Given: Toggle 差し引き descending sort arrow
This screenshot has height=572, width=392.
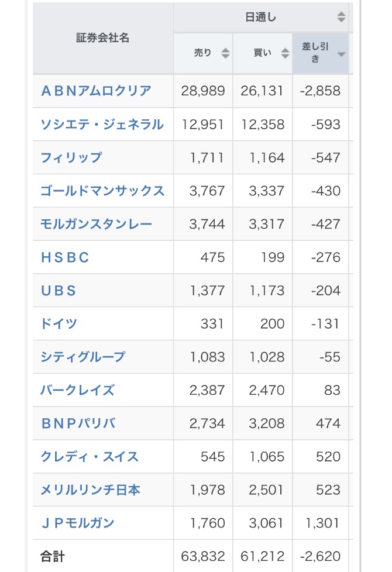Looking at the screenshot, I should click(x=341, y=54).
